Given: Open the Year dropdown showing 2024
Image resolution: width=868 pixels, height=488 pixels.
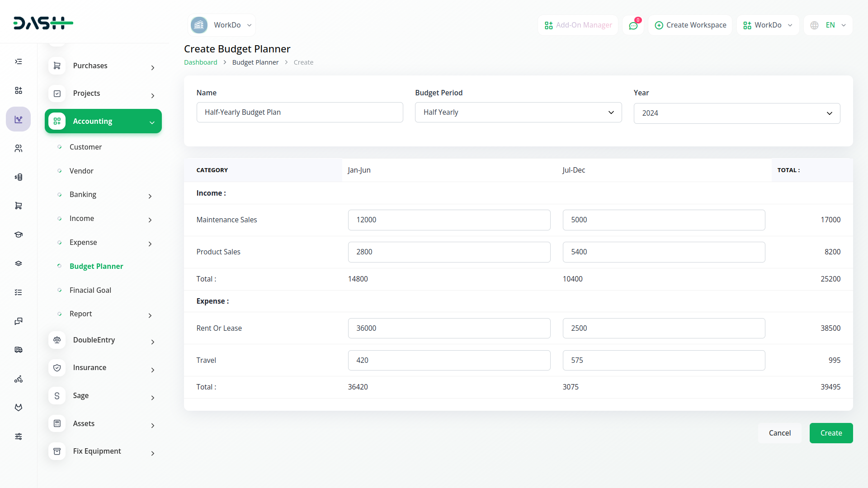Looking at the screenshot, I should point(736,113).
